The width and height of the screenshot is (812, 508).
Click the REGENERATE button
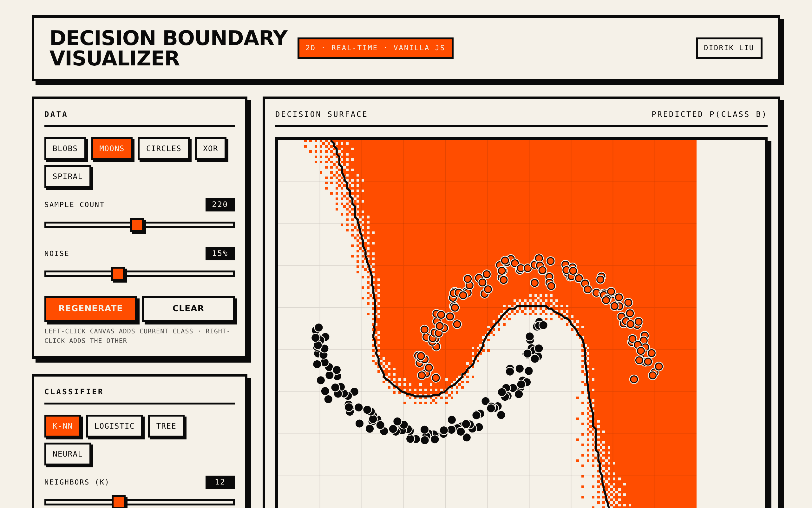click(91, 308)
